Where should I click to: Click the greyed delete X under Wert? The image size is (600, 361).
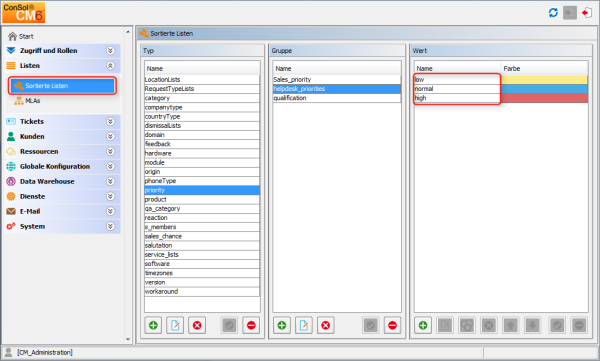pos(489,325)
